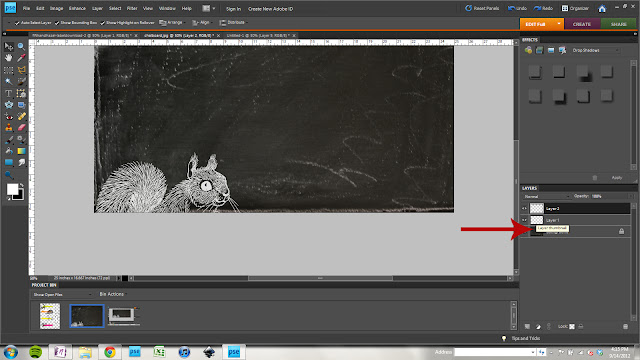Open the Align dropdown in options bar
The height and width of the screenshot is (360, 640).
coord(201,22)
